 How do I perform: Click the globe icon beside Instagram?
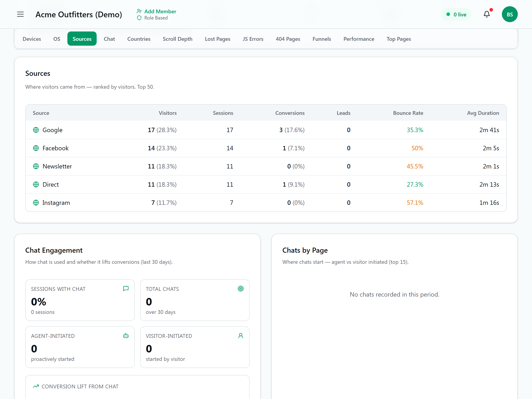coord(36,203)
